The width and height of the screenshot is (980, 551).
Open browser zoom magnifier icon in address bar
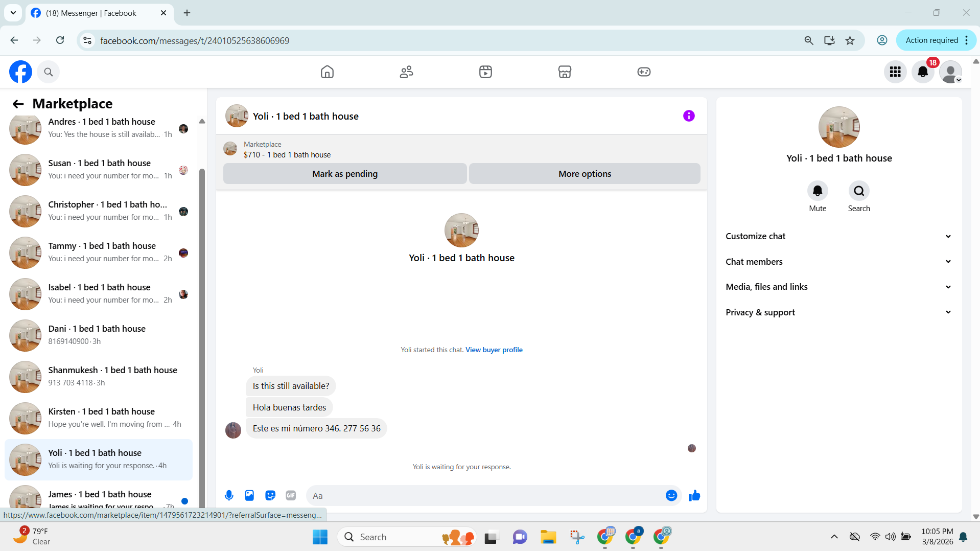pos(808,40)
